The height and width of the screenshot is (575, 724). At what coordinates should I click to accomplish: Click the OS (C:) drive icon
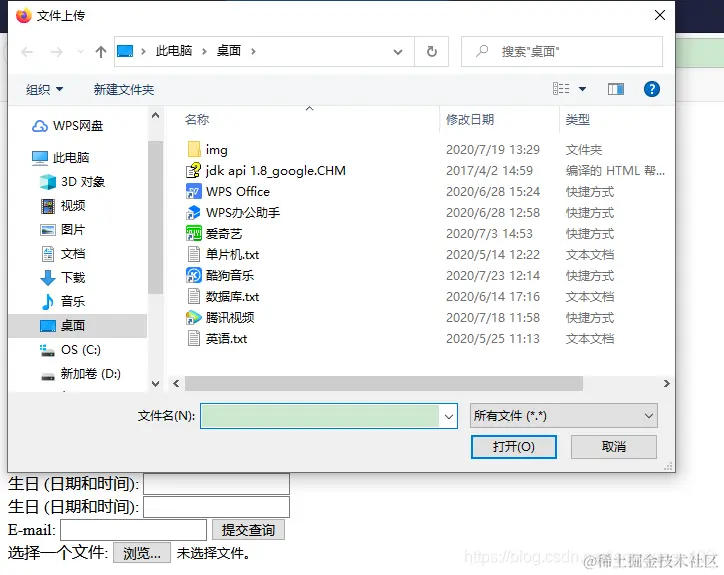point(47,350)
